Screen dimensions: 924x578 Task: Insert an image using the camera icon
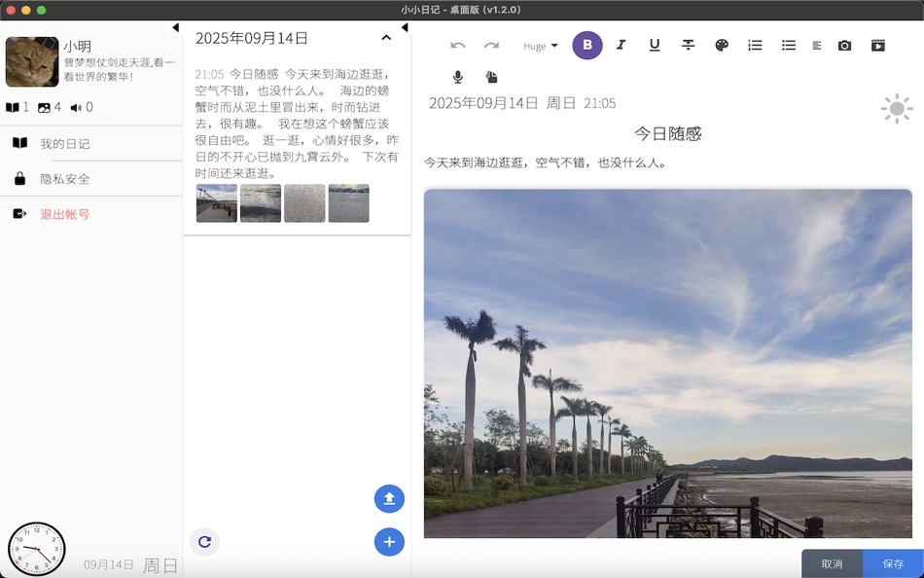[x=843, y=45]
